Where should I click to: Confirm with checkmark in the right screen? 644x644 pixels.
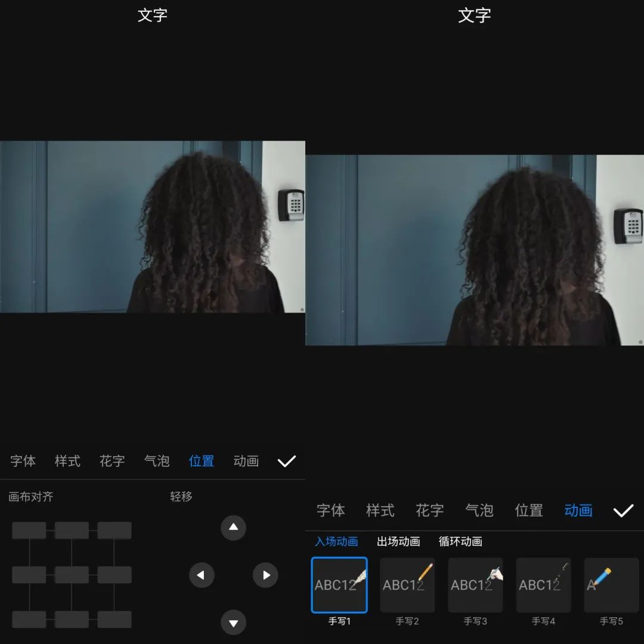[623, 510]
